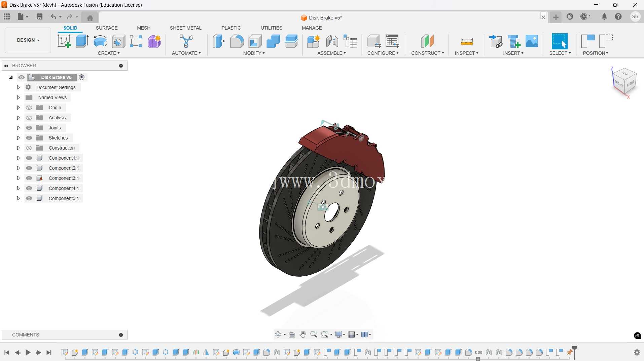Create a New Component
The height and width of the screenshot is (361, 644).
(x=314, y=41)
